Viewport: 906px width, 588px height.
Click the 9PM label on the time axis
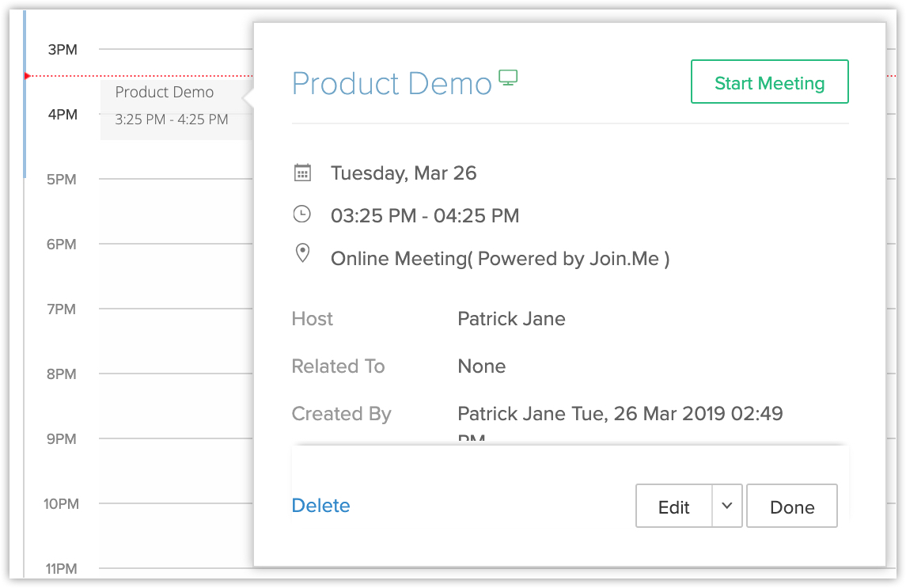(62, 439)
